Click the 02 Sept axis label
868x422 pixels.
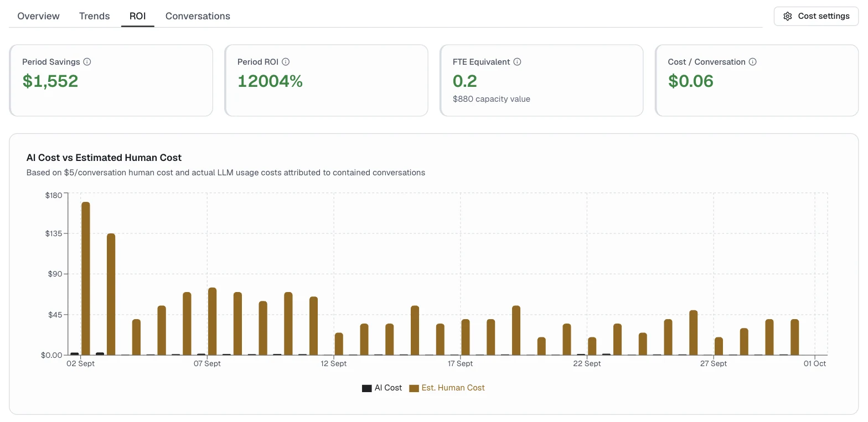(81, 363)
